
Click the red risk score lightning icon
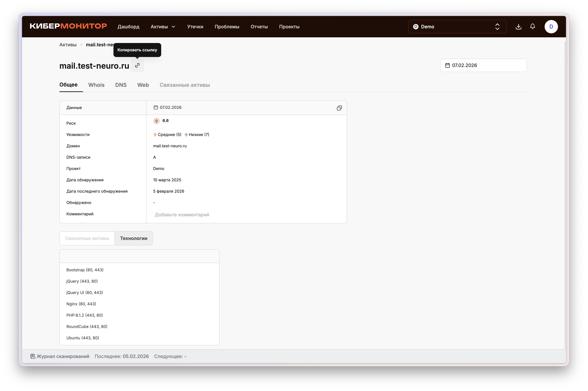pos(156,121)
